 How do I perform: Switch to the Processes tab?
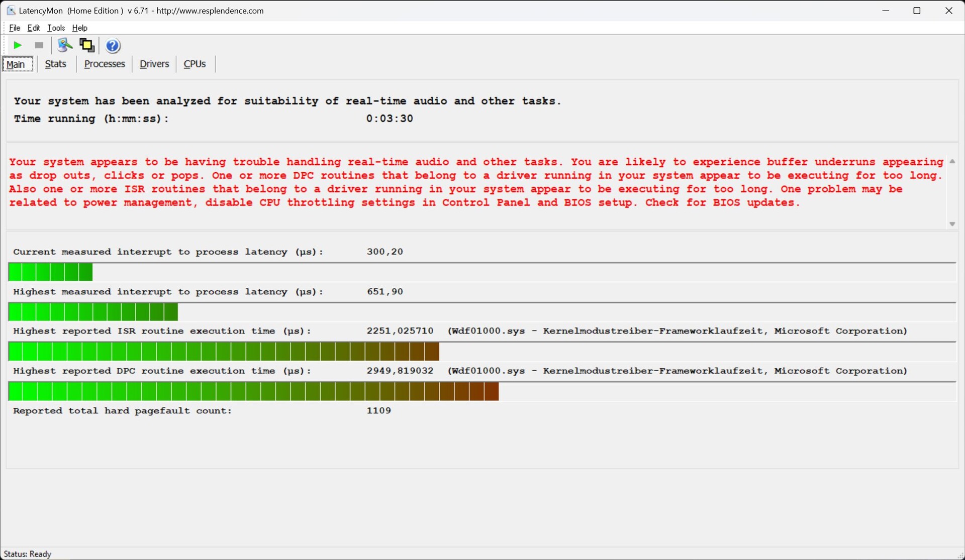104,64
